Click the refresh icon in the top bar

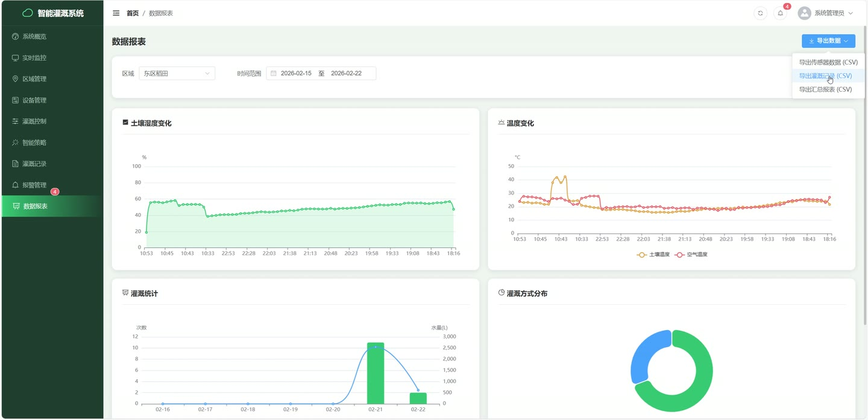[761, 13]
